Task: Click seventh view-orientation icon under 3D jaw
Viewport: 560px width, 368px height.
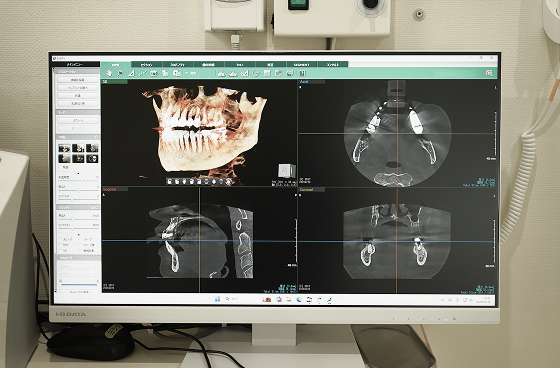Action: coord(214,181)
